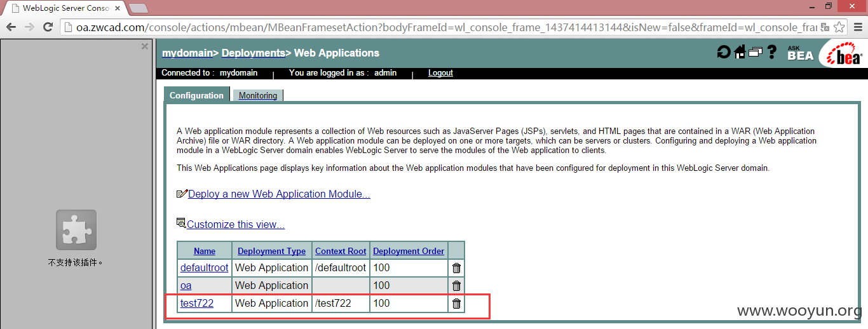Click the /defaultroot context root cell
The image size is (868, 329).
pos(341,268)
